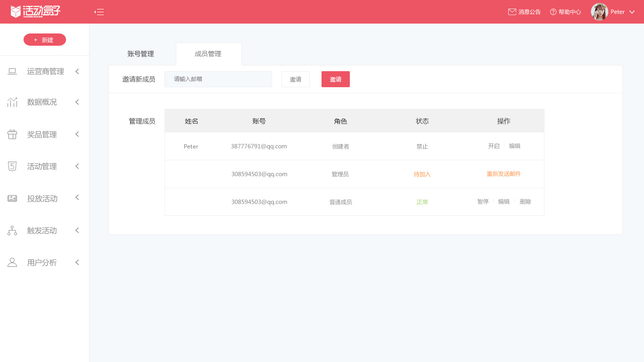Click the account 387776791@qq.com

259,147
